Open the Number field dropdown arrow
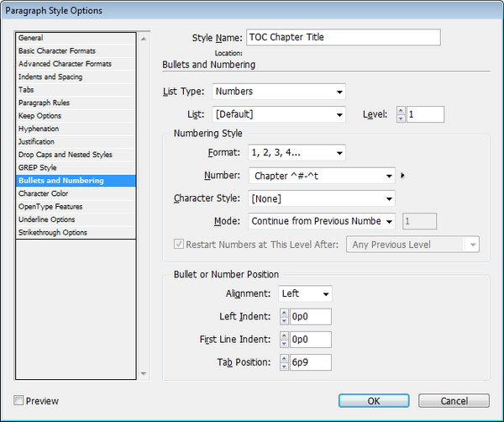Image resolution: width=504 pixels, height=422 pixels. [x=389, y=176]
